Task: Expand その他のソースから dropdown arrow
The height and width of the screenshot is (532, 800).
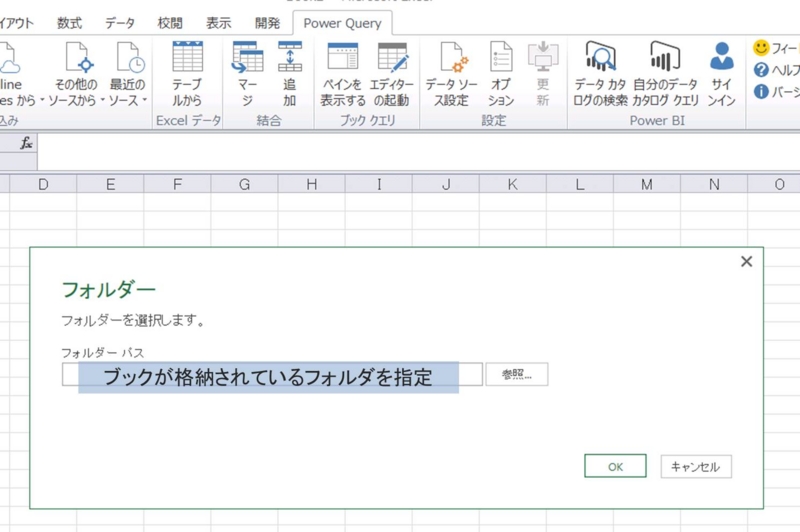Action: click(x=103, y=100)
